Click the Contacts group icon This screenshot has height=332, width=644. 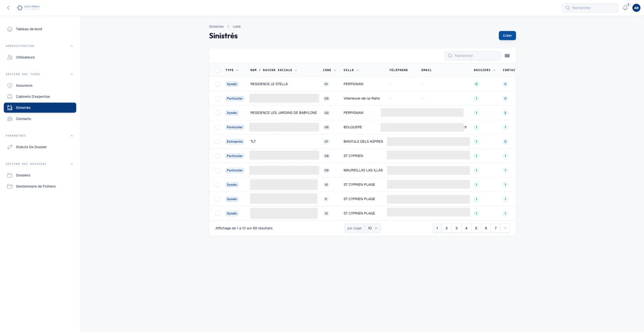pyautogui.click(x=10, y=119)
